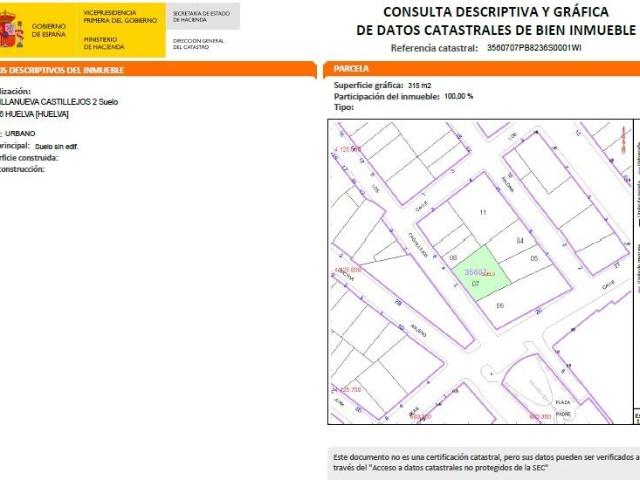Click the Superficie gráfica value 315 m2
Screen dimensions: 640x480
pyautogui.click(x=420, y=85)
